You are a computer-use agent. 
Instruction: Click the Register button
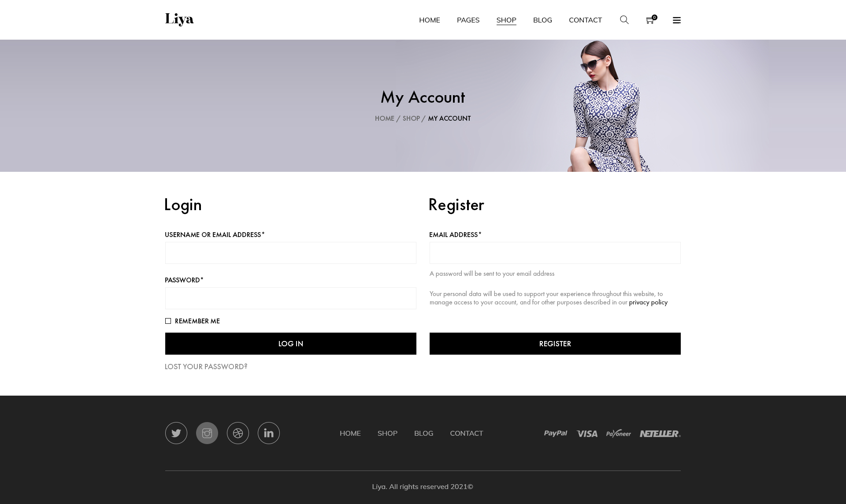555,344
